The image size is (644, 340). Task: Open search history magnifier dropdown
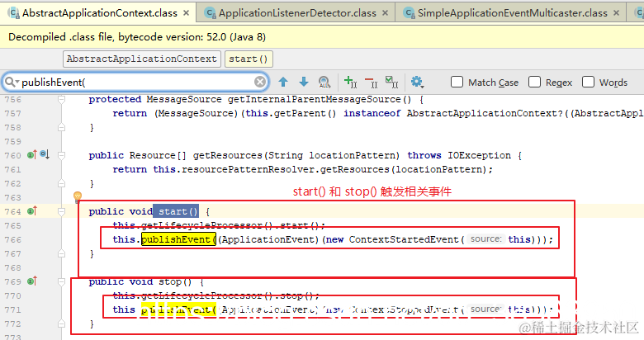[12, 83]
